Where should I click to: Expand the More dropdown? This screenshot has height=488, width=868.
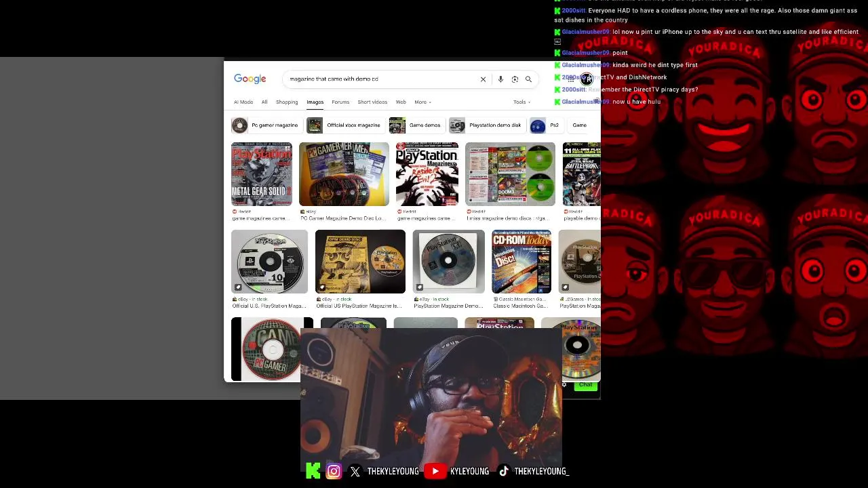pos(422,102)
